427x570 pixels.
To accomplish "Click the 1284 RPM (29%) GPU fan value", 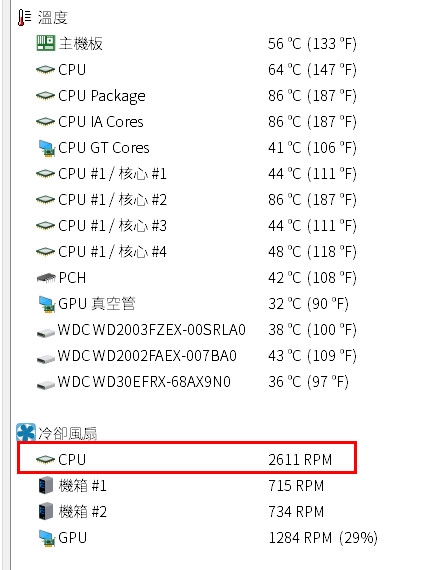I will tap(323, 538).
